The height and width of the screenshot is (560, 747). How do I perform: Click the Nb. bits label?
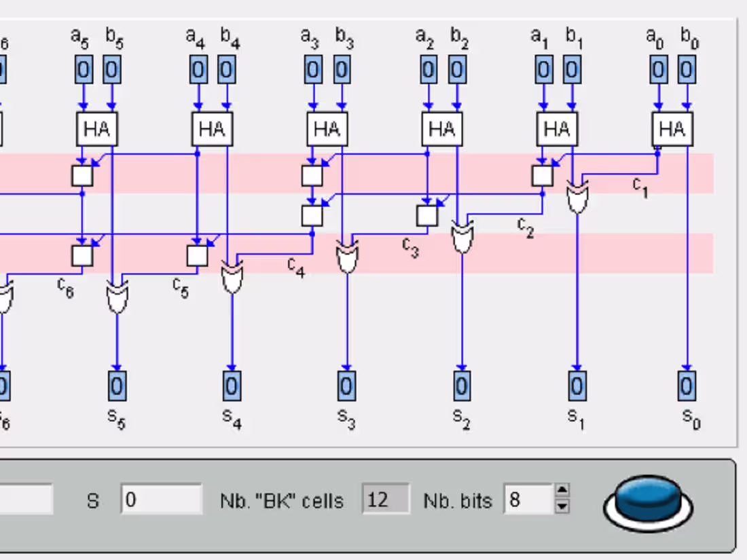point(458,501)
